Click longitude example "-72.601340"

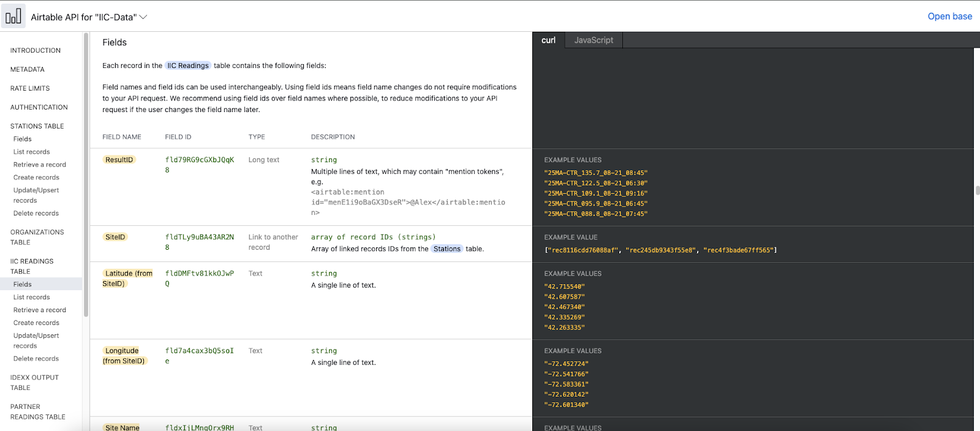pyautogui.click(x=567, y=405)
